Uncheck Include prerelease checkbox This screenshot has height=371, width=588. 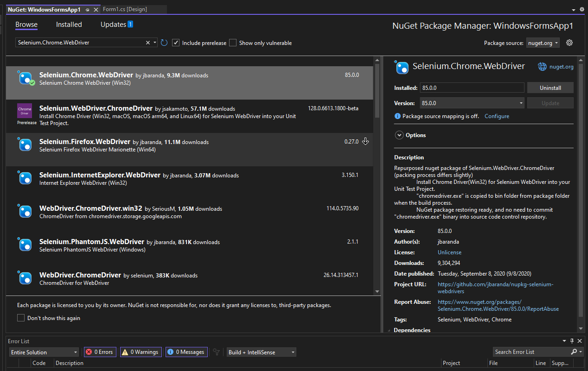click(176, 43)
